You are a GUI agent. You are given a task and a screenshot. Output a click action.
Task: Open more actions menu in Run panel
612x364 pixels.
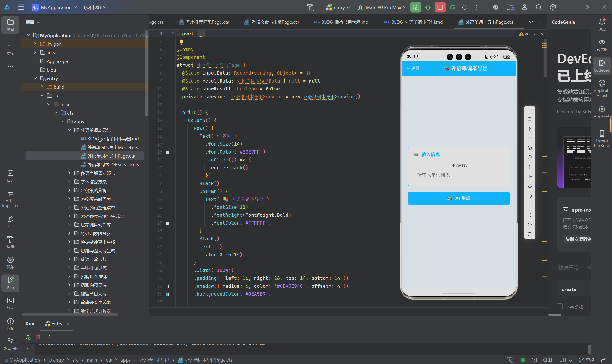49,337
